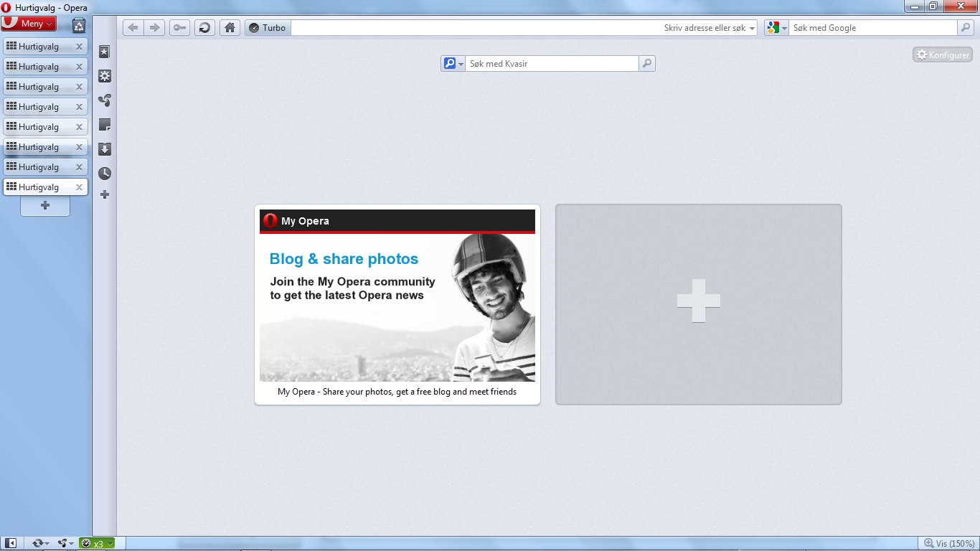
Task: Open a new tab with the plus button
Action: (x=45, y=206)
